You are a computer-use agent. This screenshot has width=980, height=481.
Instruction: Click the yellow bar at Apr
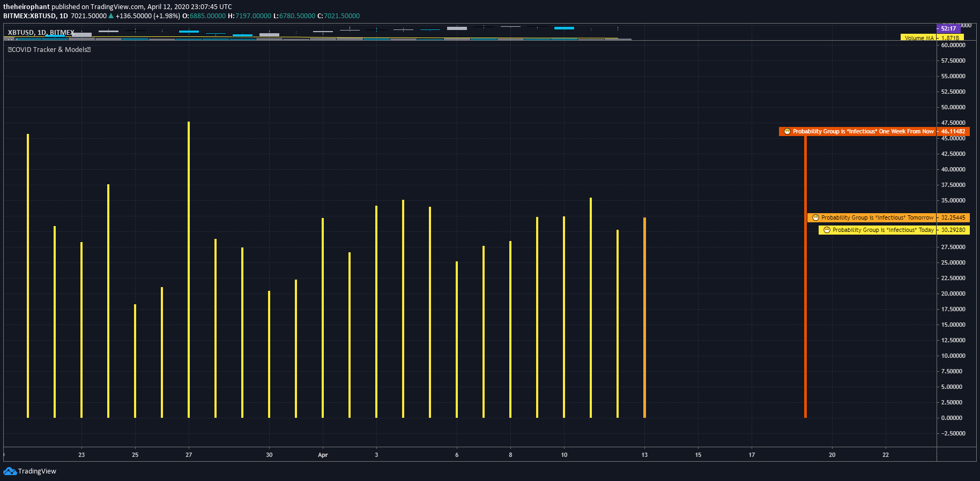[x=323, y=318]
